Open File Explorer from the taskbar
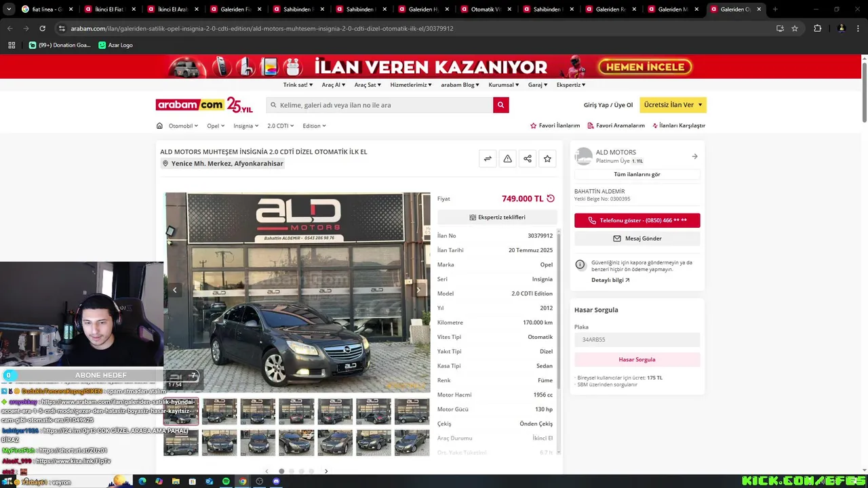 (x=176, y=481)
